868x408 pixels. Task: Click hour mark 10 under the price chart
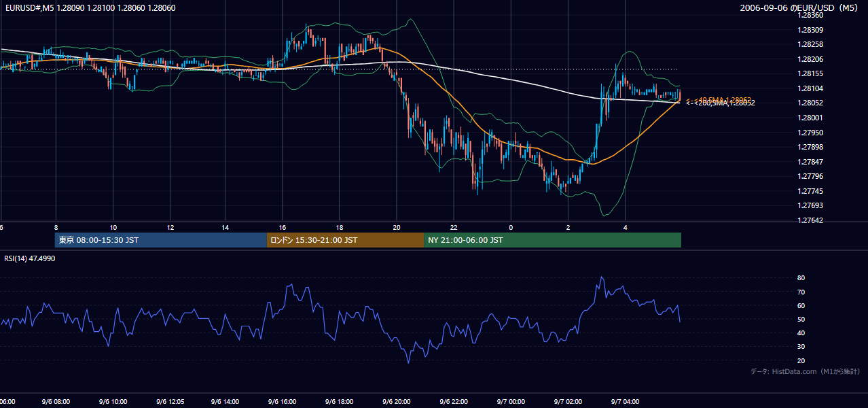pyautogui.click(x=113, y=228)
